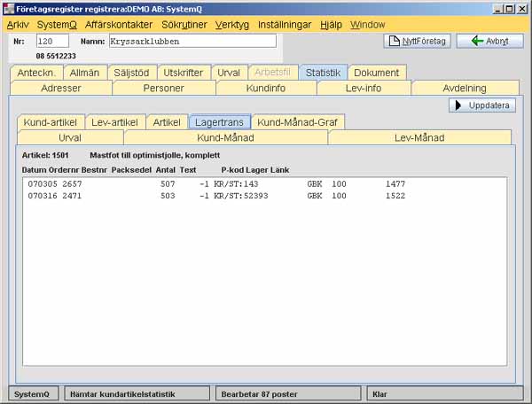This screenshot has width=532, height=404.
Task: Click packsedel value 503
Action: coord(168,196)
